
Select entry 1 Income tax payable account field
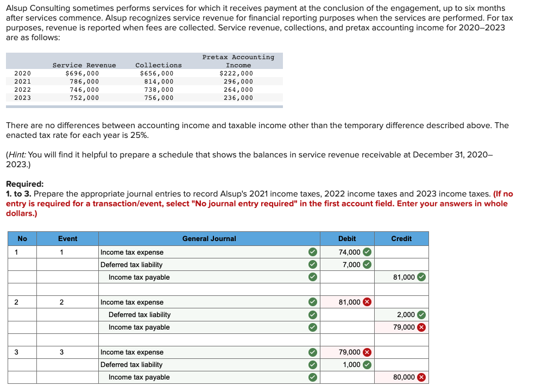pos(209,277)
